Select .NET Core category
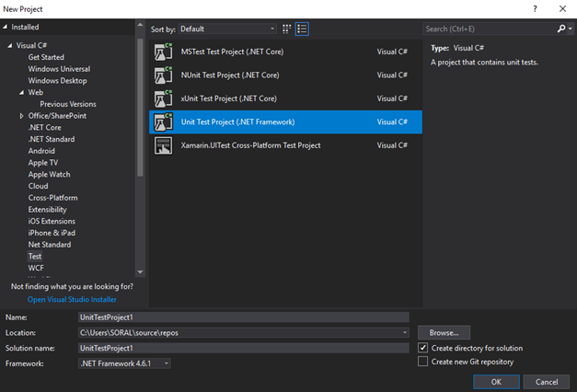The width and height of the screenshot is (577, 392). click(x=44, y=128)
